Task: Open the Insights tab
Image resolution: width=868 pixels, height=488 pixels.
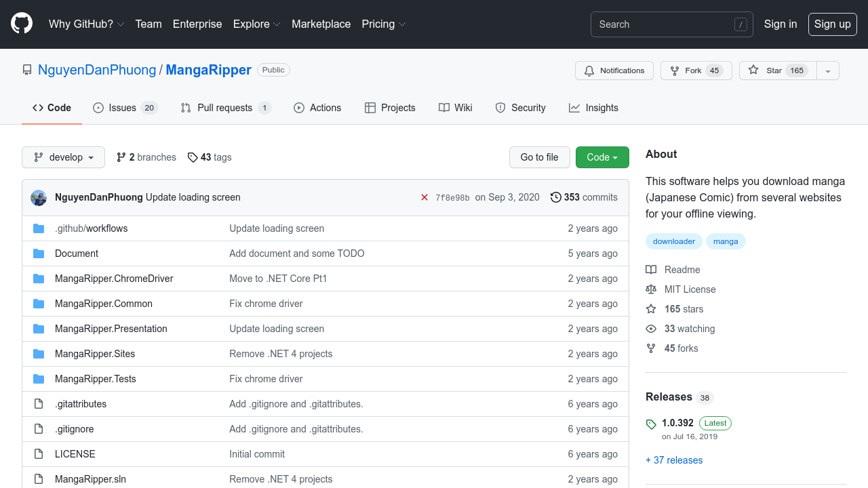Action: tap(593, 108)
